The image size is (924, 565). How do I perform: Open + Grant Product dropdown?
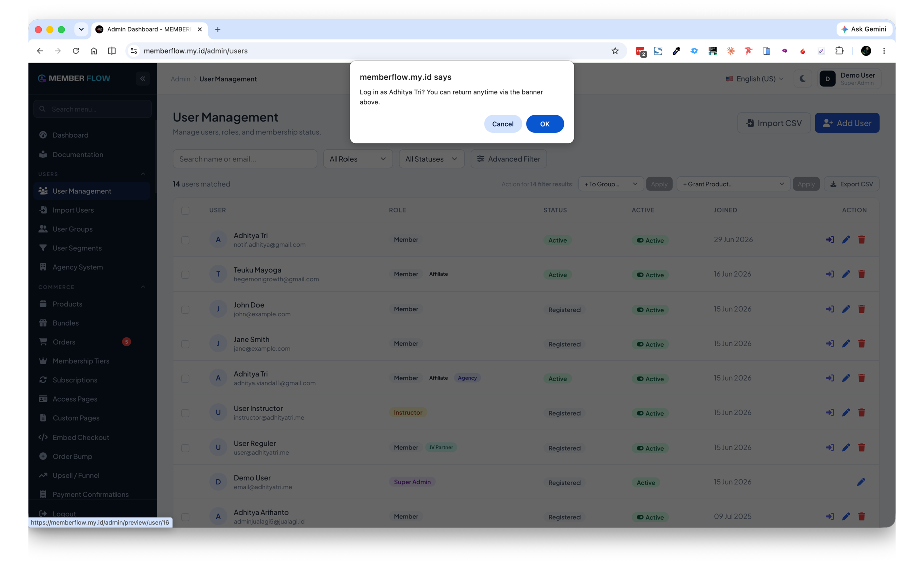(x=734, y=184)
